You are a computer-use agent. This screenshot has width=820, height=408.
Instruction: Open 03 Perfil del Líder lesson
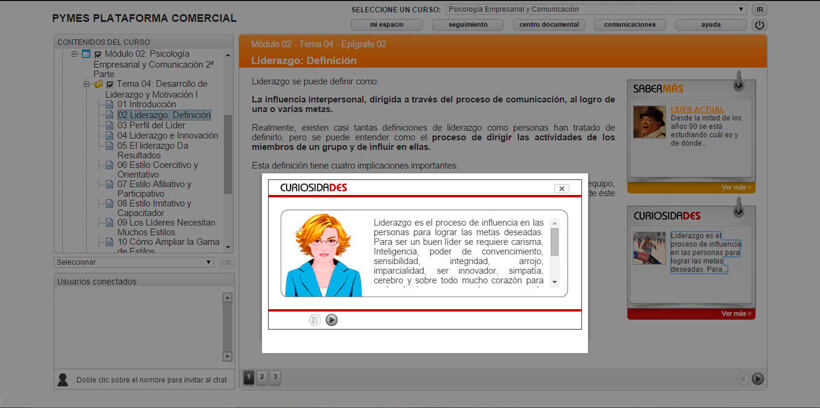151,126
